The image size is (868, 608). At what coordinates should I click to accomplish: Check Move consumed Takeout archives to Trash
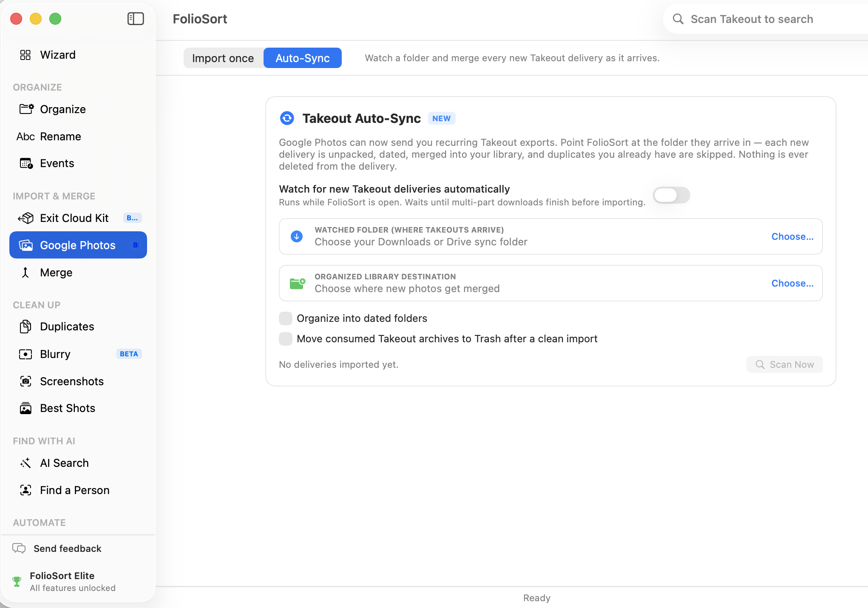pyautogui.click(x=286, y=339)
